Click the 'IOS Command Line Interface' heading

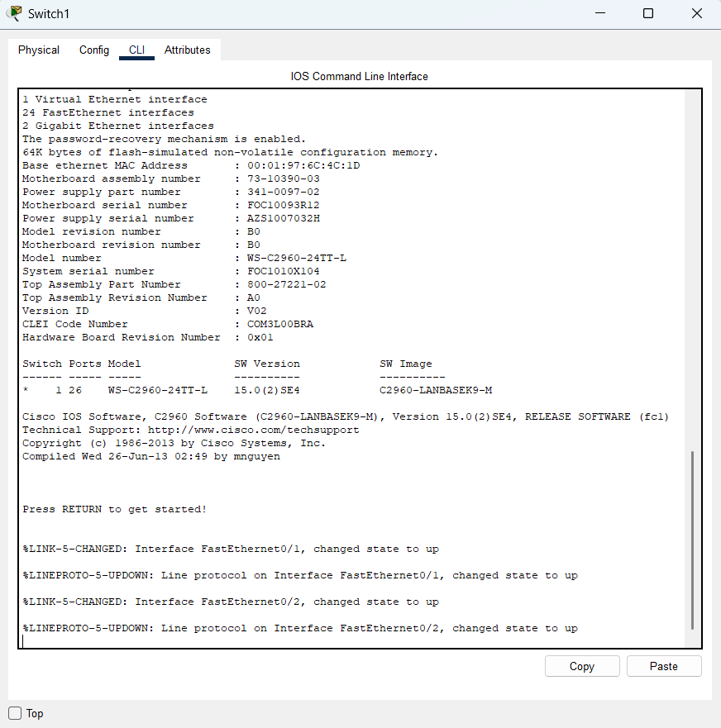tap(360, 76)
